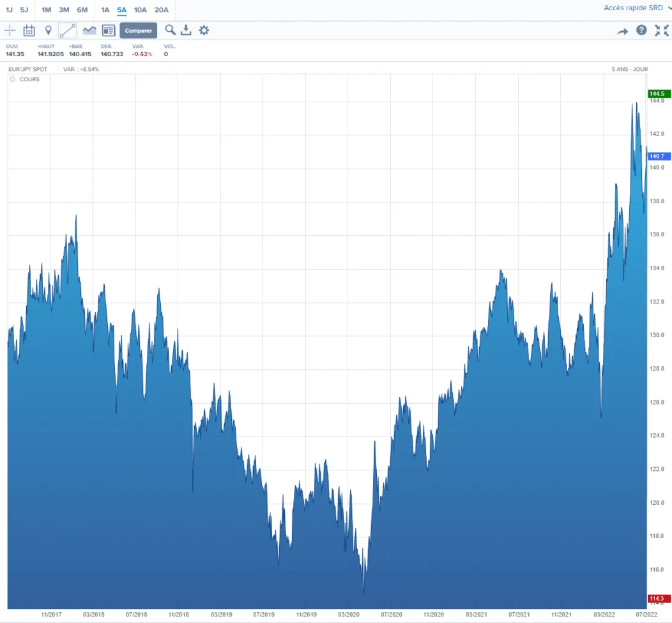Click the magnifying glass search icon
The width and height of the screenshot is (672, 623).
(x=170, y=30)
